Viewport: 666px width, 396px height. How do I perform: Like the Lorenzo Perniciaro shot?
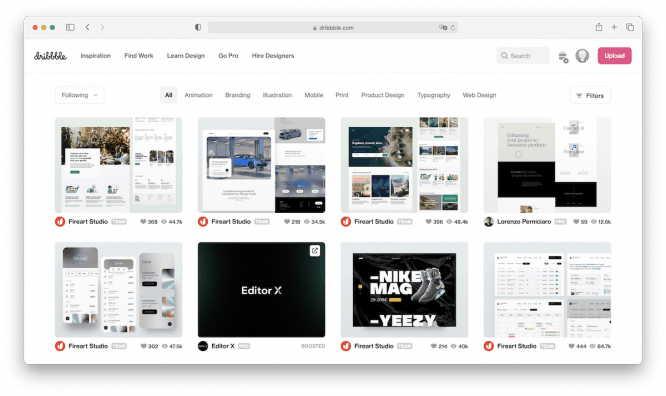(576, 221)
